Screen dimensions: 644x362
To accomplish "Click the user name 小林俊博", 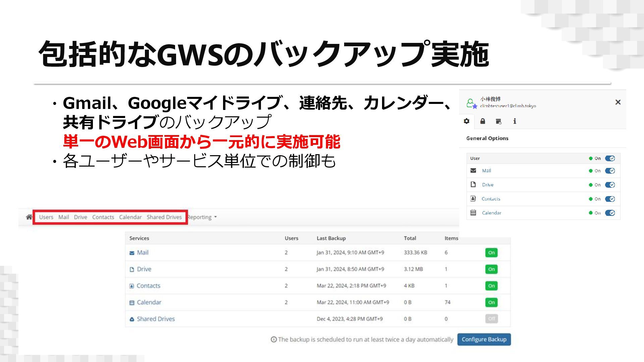I will pyautogui.click(x=490, y=99).
